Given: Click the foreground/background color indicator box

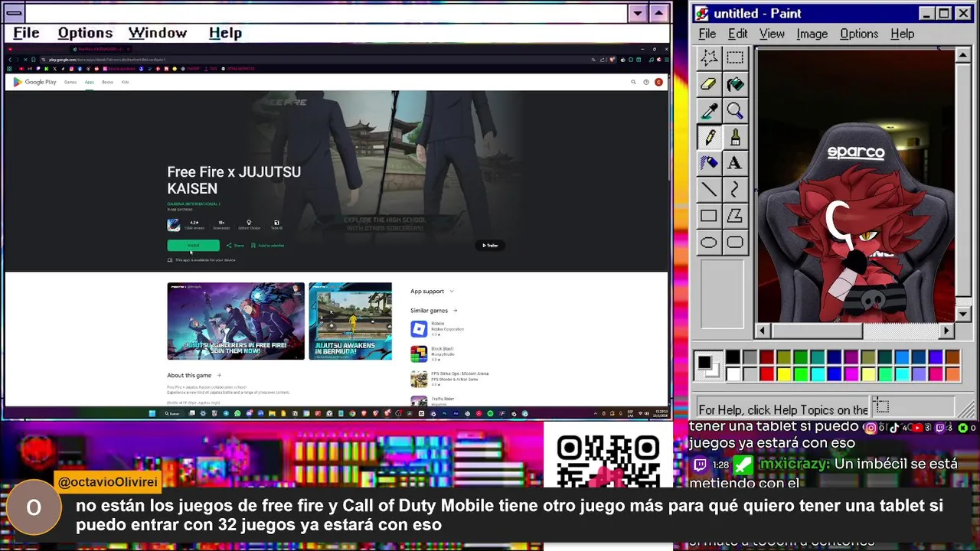Looking at the screenshot, I should [x=707, y=366].
